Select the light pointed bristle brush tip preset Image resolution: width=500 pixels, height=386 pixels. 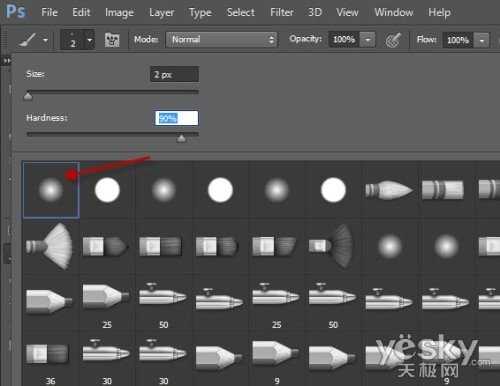point(389,190)
